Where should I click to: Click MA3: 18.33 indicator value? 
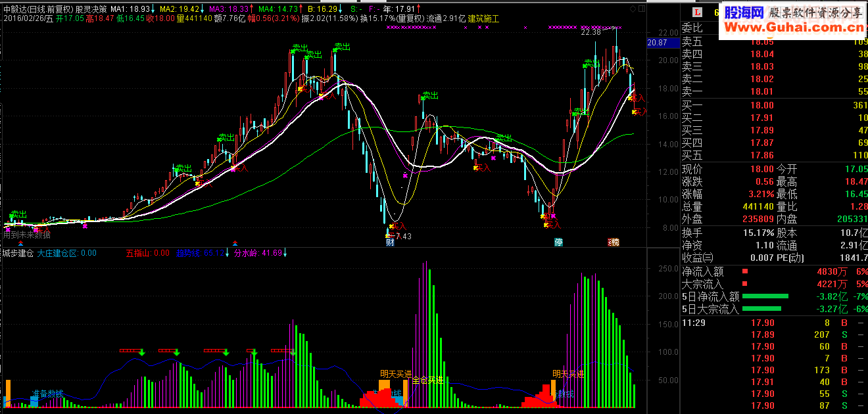(x=229, y=9)
